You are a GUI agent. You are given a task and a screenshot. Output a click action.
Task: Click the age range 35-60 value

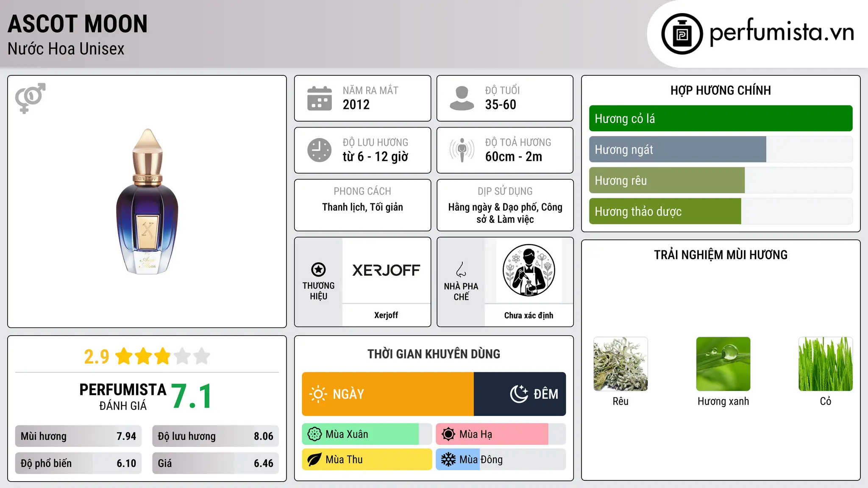click(501, 105)
